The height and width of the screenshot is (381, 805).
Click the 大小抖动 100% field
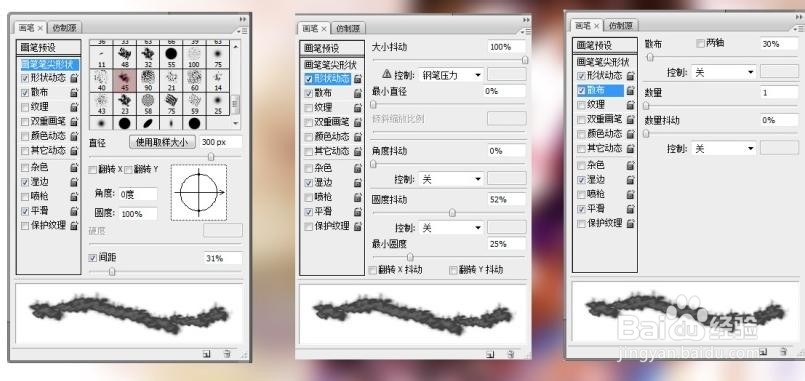coord(507,47)
